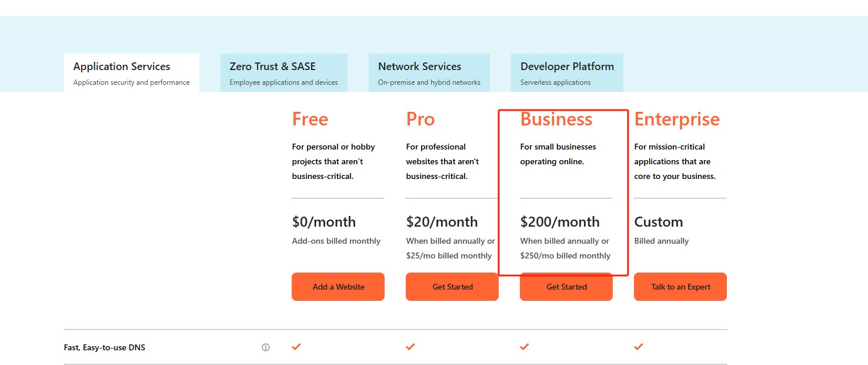Click Get Started under Business plan
The height and width of the screenshot is (365, 868).
tap(566, 287)
